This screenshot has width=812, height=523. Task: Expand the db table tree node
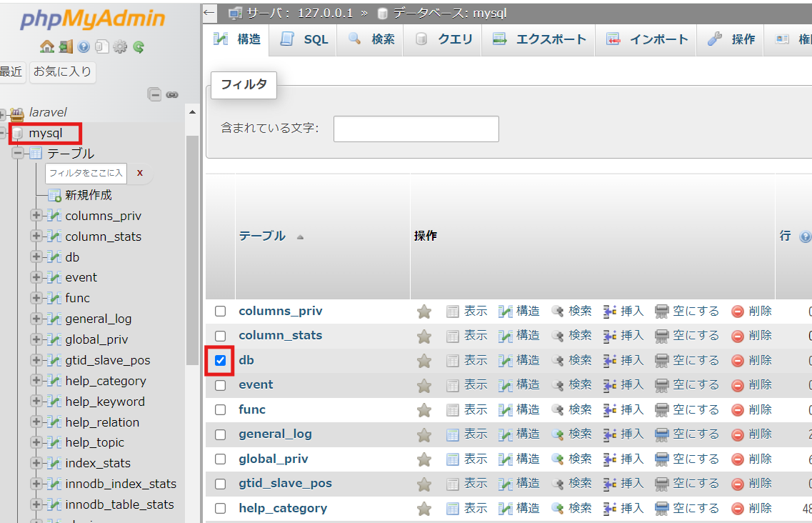click(36, 256)
